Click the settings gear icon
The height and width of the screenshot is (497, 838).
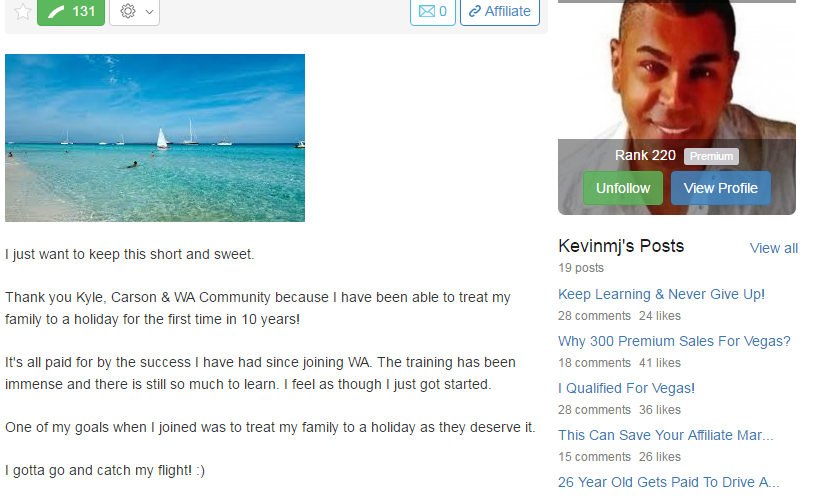point(128,11)
